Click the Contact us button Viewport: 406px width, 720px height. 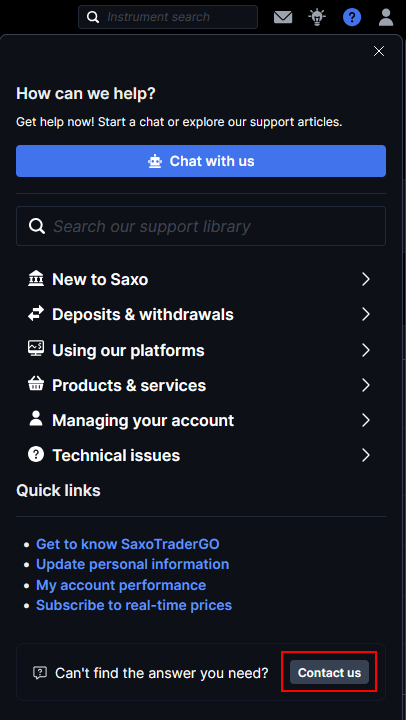click(329, 673)
